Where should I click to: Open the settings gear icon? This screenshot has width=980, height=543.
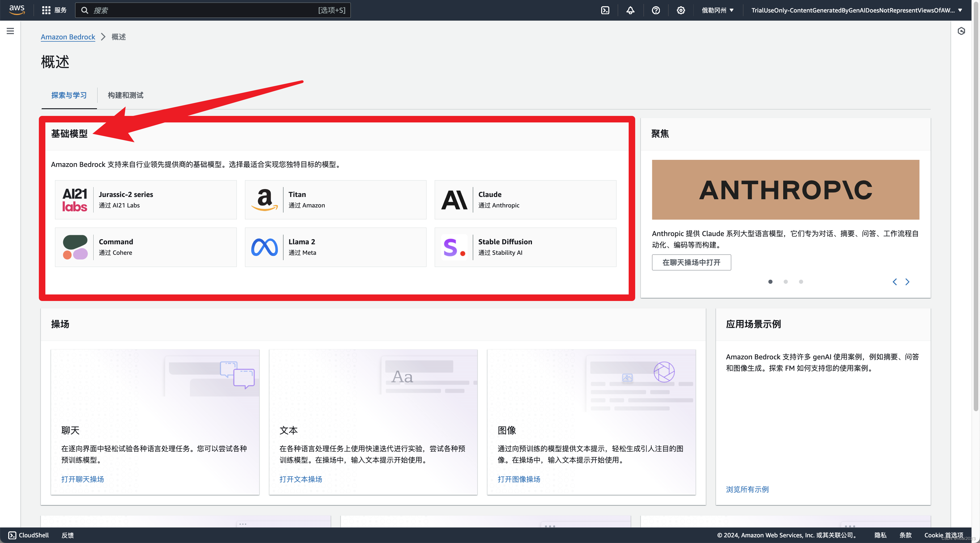(x=681, y=10)
